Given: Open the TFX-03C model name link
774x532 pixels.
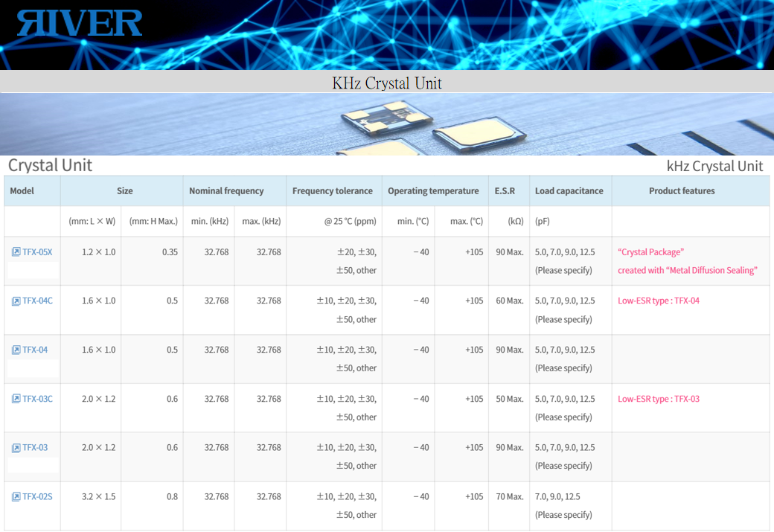Looking at the screenshot, I should coord(37,399).
